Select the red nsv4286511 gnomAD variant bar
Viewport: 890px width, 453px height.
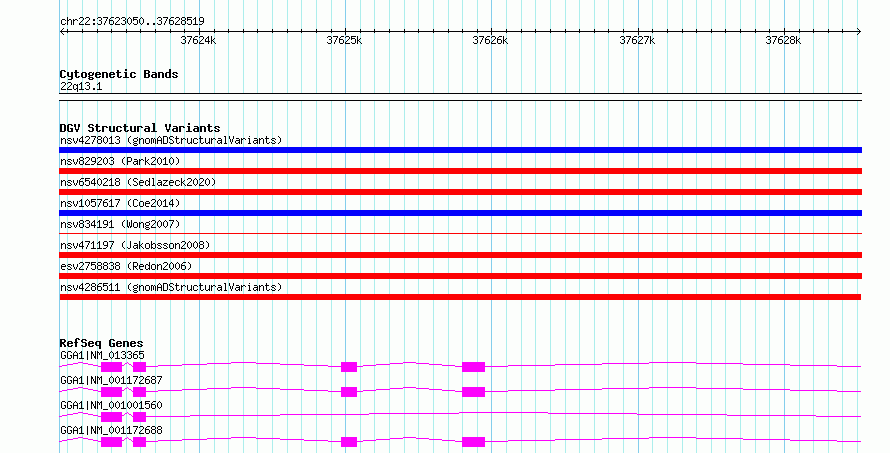[460, 297]
